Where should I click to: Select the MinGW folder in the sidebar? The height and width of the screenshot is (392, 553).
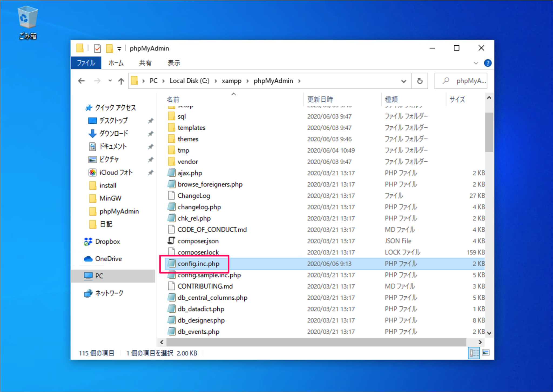point(105,198)
